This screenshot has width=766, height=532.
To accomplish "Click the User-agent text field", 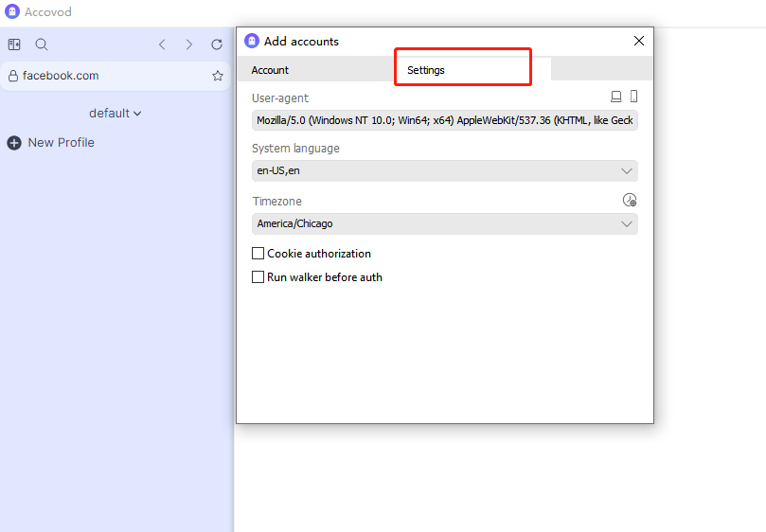I will pos(445,120).
